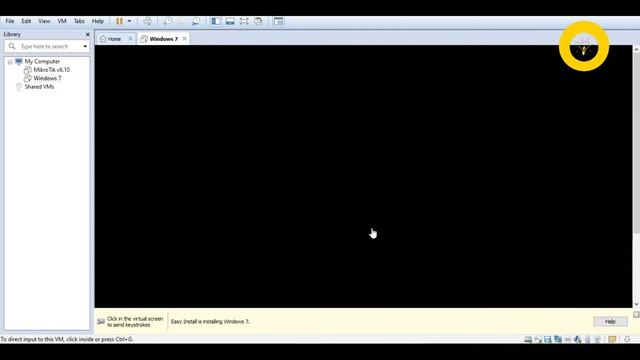Close the Home tab
640x360 pixels.
130,39
